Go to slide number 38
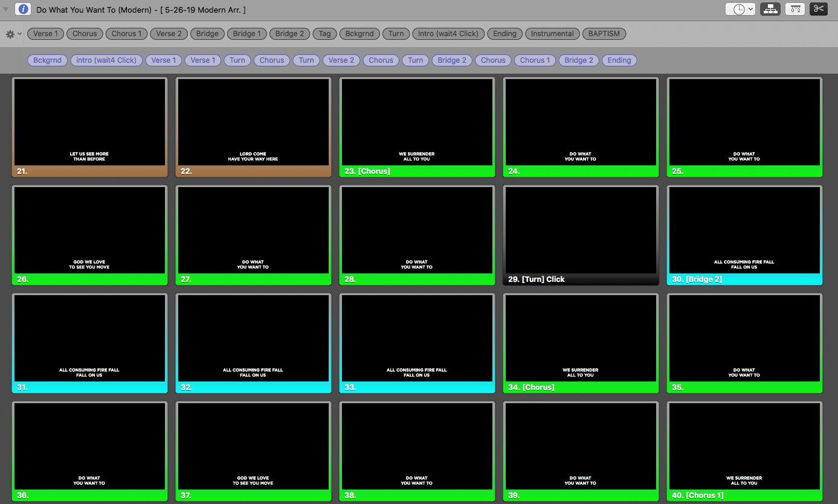 [417, 451]
